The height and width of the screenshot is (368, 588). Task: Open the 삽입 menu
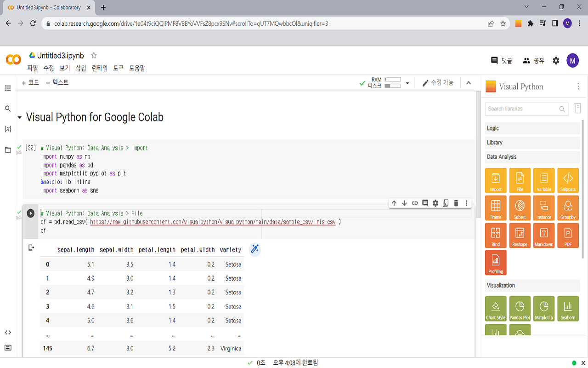81,68
